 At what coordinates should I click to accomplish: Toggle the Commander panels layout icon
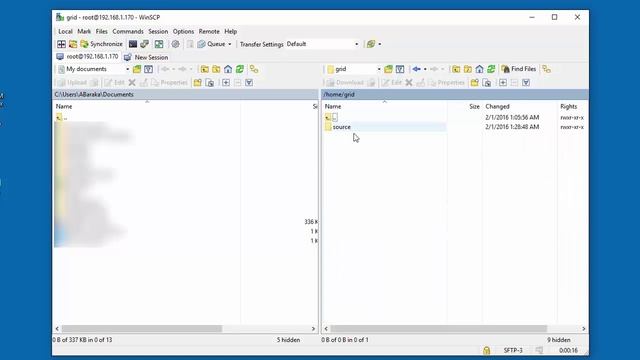(x=61, y=44)
